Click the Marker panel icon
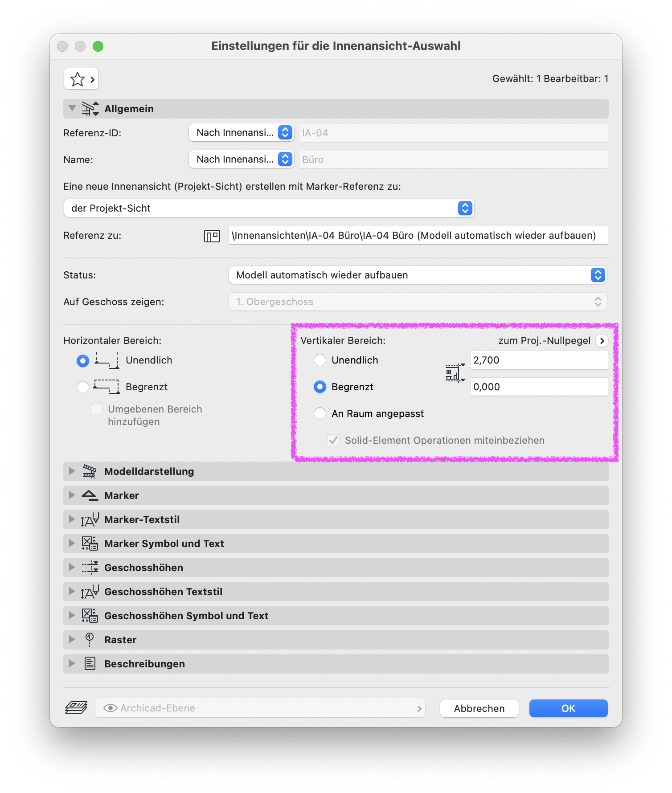Image resolution: width=672 pixels, height=793 pixels. (x=90, y=495)
